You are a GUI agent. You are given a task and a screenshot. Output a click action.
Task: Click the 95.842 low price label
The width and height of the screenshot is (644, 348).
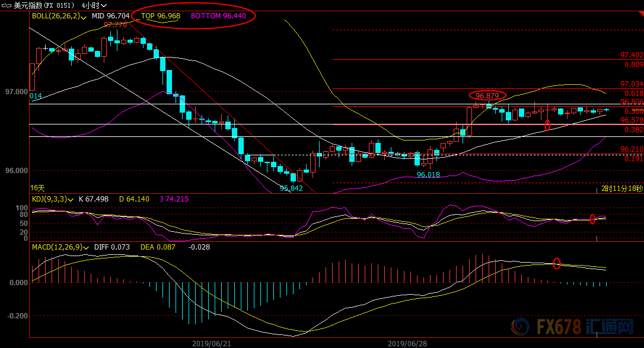[291, 189]
